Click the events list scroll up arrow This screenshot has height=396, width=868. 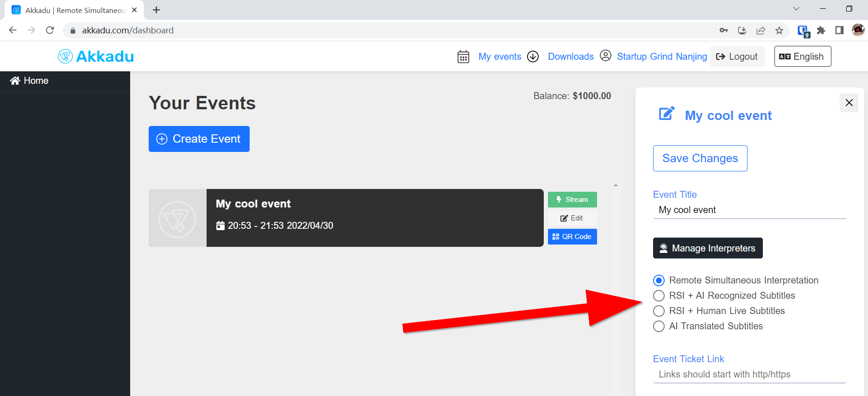[616, 185]
